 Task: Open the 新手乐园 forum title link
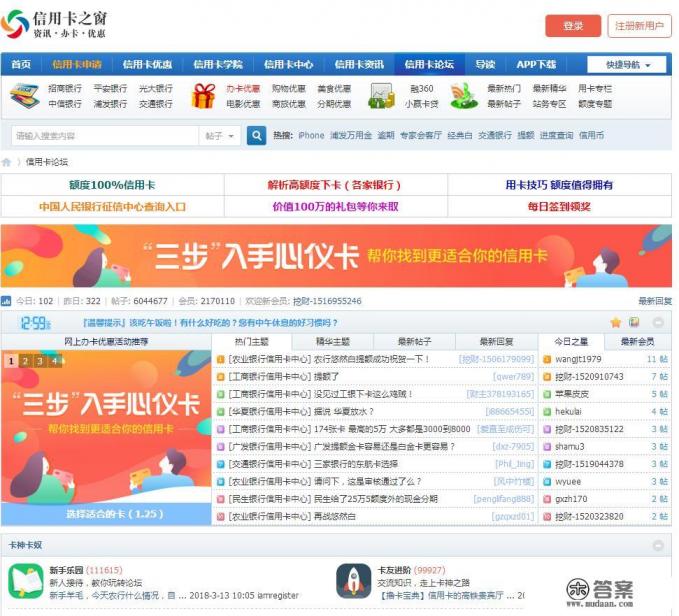[x=66, y=570]
